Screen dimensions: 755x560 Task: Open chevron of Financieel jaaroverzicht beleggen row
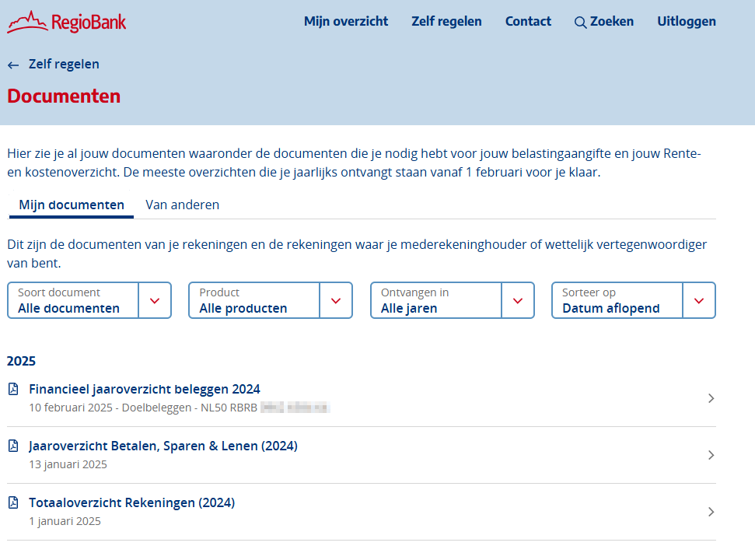[x=711, y=398]
